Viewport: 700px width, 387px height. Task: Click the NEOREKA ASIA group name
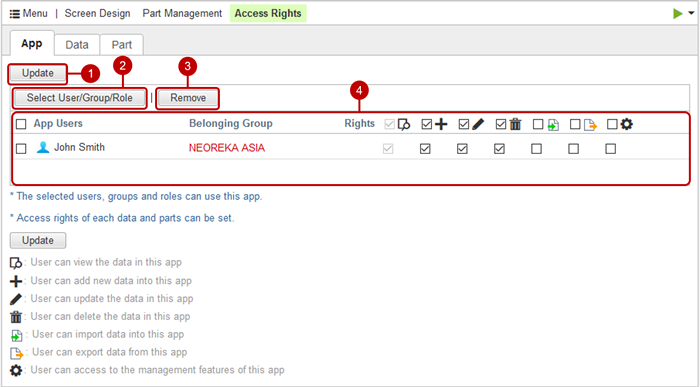tap(227, 148)
